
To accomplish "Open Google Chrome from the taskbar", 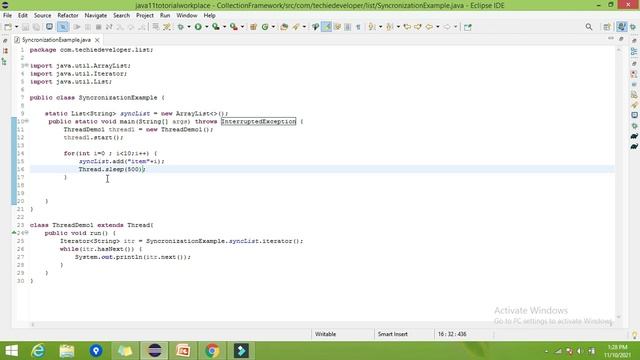I will (x=212, y=351).
